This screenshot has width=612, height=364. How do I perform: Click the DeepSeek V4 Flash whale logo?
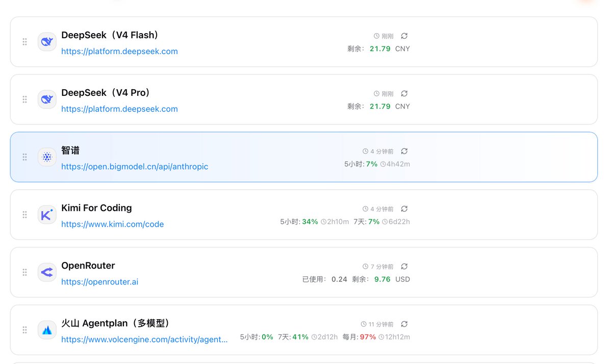click(x=47, y=42)
